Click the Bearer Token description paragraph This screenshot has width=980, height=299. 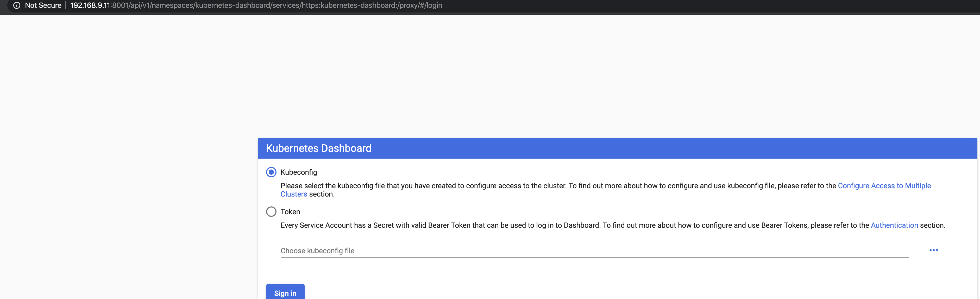pyautogui.click(x=613, y=225)
